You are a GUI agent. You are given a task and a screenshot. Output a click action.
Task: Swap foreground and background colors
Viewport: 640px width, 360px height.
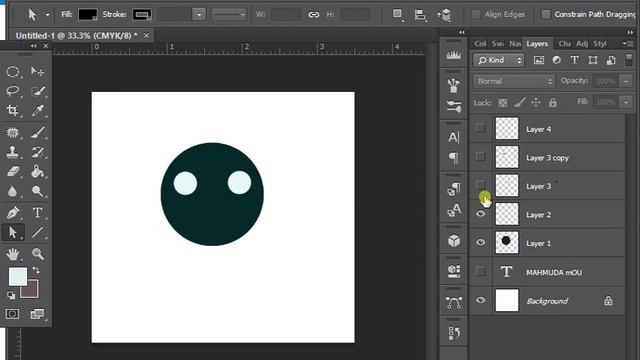36,270
